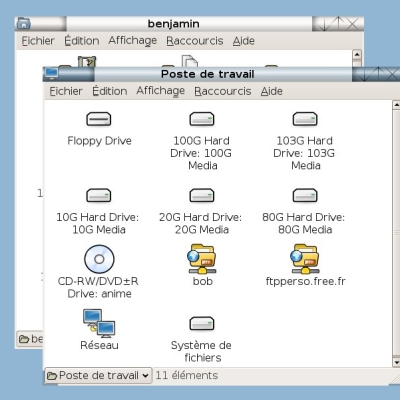
Task: Open Affichage menu in benjamin window
Action: (132, 41)
